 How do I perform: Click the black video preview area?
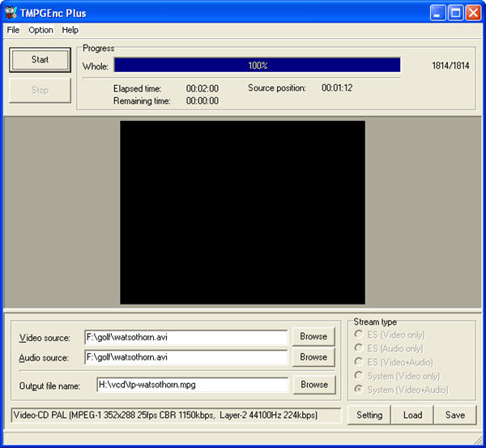pyautogui.click(x=242, y=212)
